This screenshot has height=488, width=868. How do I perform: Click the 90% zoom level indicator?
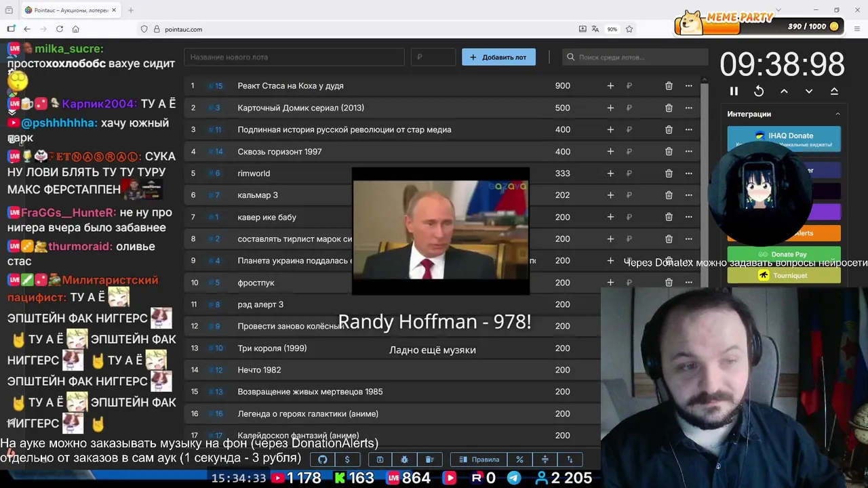click(x=612, y=29)
